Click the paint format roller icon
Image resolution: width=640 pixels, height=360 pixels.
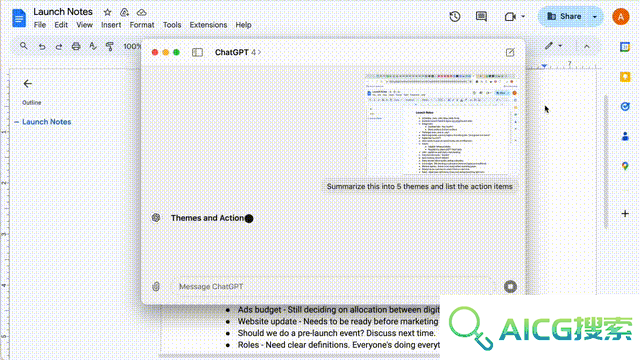(x=109, y=47)
